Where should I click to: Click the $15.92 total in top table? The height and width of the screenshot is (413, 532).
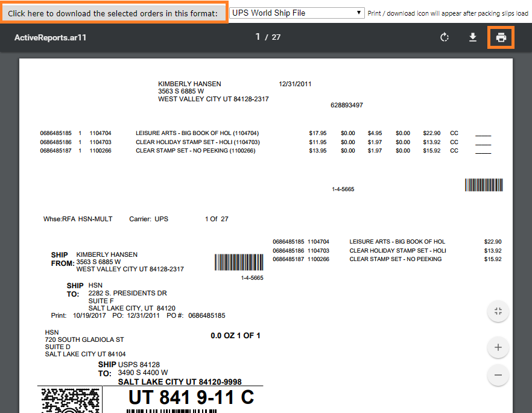[432, 151]
